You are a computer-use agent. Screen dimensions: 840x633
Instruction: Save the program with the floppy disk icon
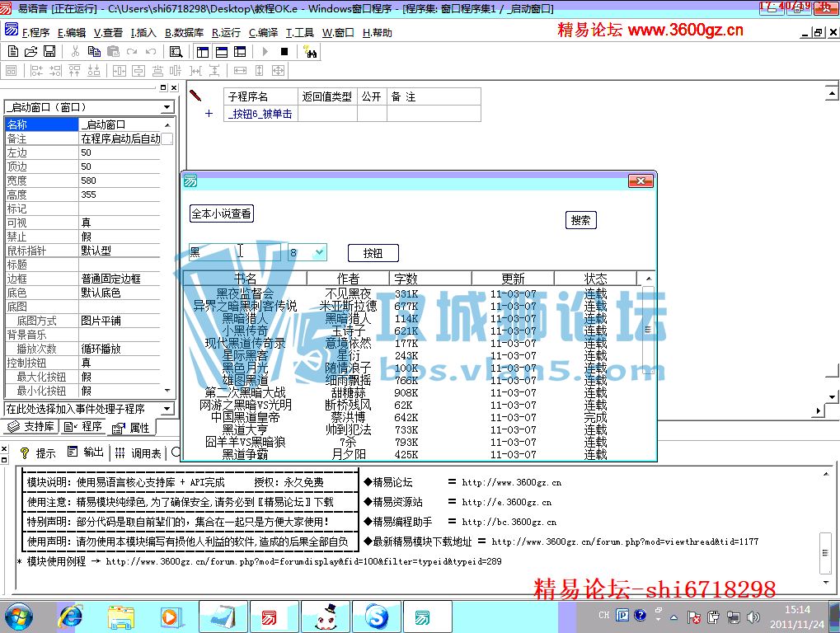coord(49,51)
